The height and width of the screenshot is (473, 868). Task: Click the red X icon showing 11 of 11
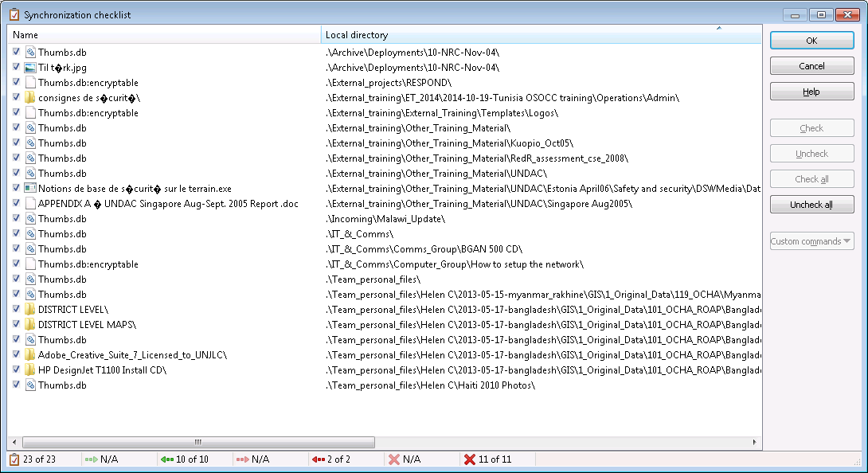click(469, 459)
